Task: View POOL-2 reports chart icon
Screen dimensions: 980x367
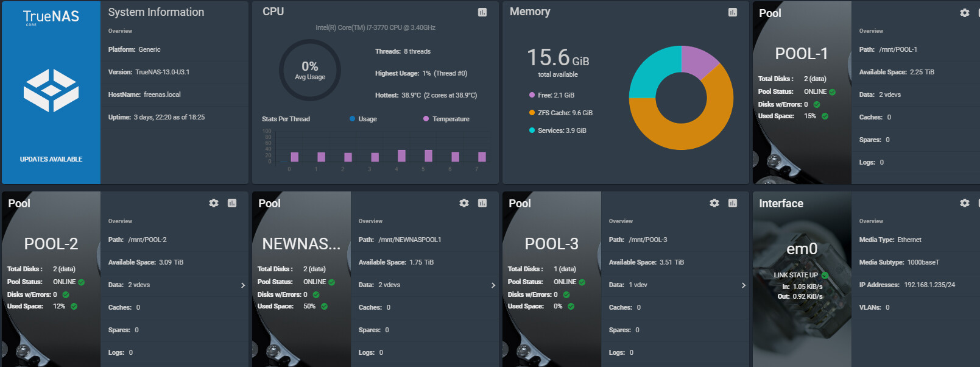Action: tap(232, 203)
